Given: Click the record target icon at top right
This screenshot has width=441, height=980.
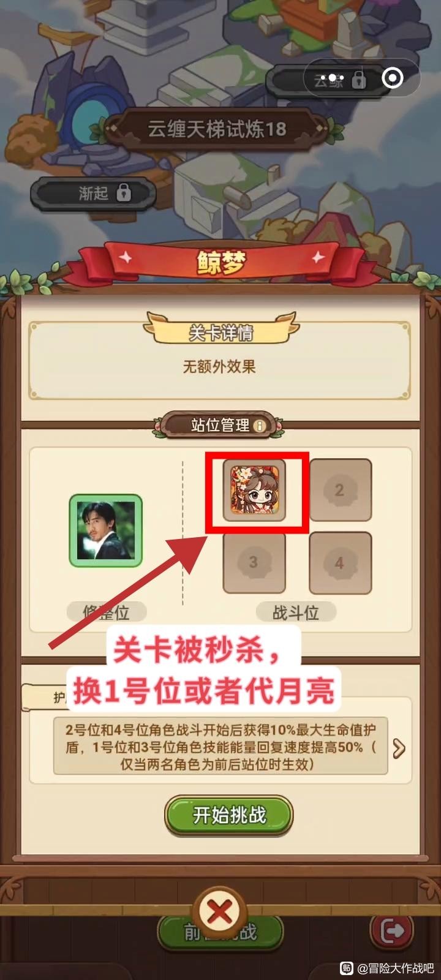Looking at the screenshot, I should (x=393, y=78).
